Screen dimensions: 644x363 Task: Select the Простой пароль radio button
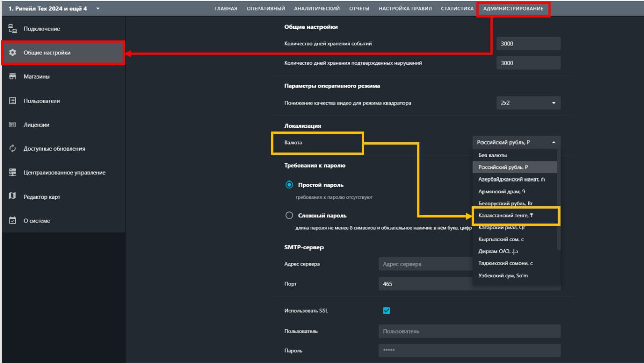289,185
